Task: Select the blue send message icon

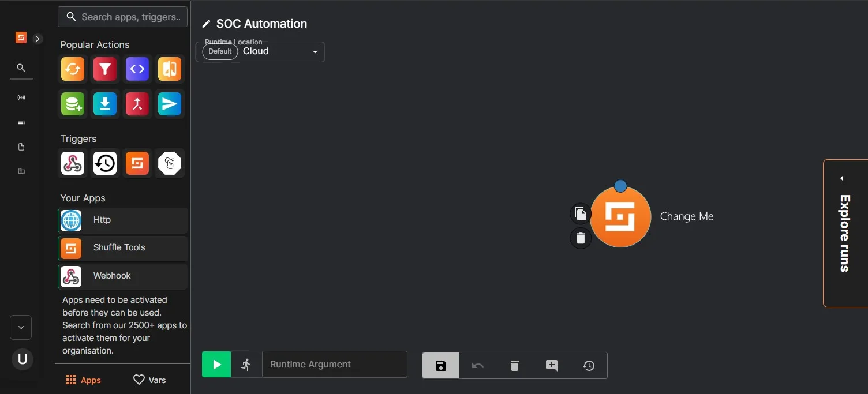Action: (170, 104)
